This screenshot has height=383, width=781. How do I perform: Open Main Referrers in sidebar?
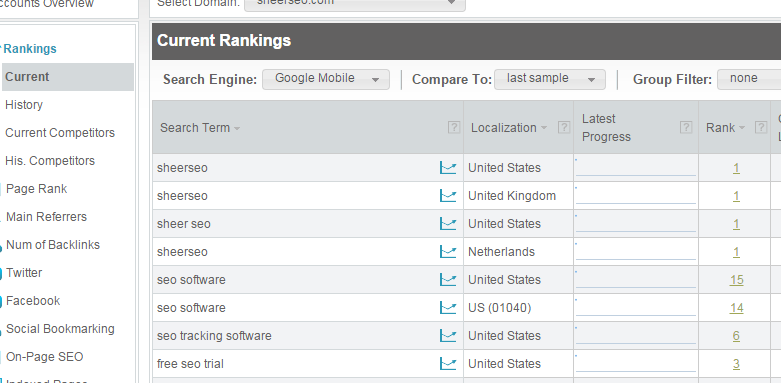click(46, 217)
